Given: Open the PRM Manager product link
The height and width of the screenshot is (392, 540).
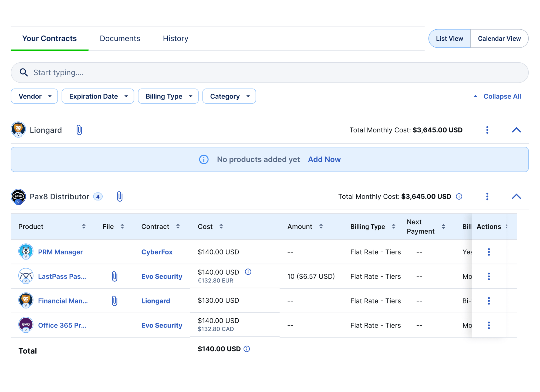Looking at the screenshot, I should pos(60,252).
